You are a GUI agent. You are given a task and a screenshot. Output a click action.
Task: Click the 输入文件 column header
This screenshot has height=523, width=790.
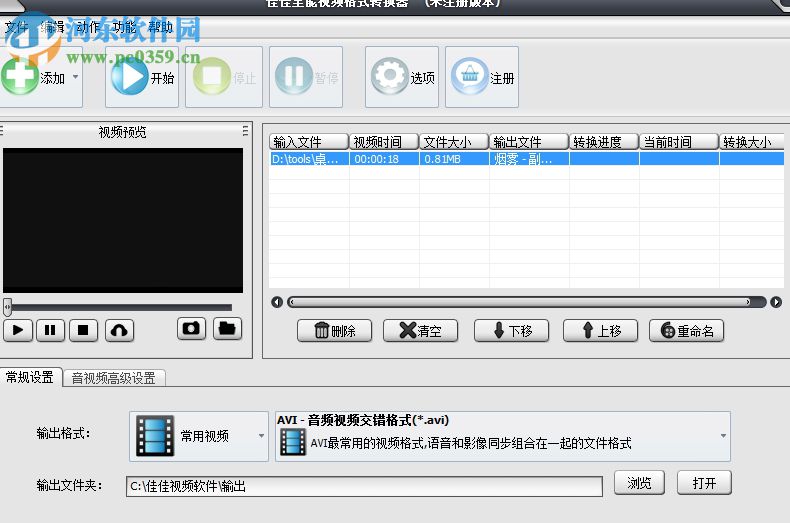pos(309,142)
